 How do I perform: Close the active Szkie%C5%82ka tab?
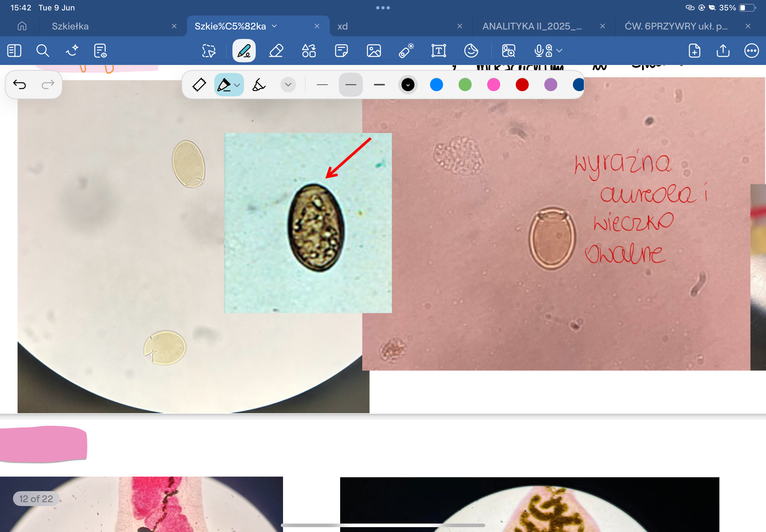click(x=317, y=26)
